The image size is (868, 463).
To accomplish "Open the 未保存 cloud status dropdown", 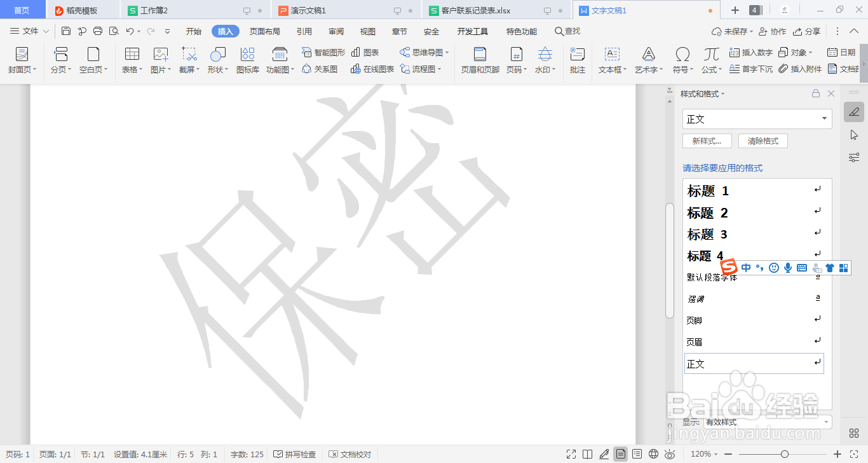I will (733, 31).
